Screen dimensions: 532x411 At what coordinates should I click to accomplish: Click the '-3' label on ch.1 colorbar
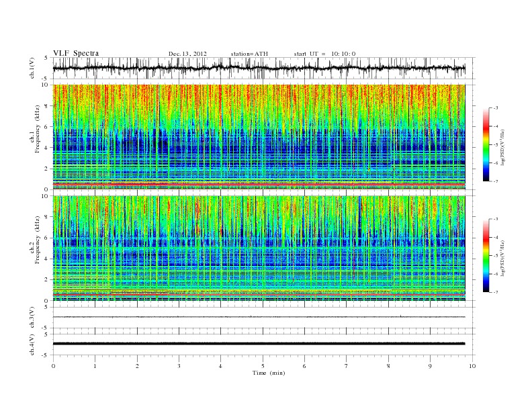496,108
